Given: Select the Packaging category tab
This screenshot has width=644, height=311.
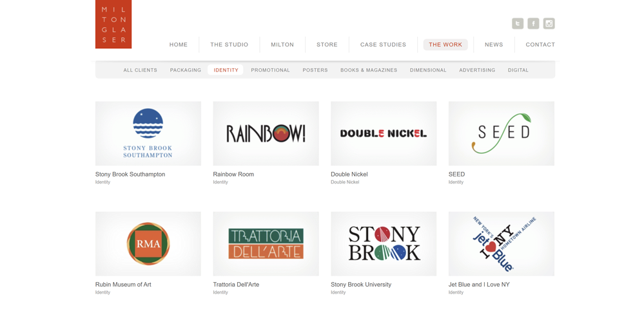Looking at the screenshot, I should pos(186,70).
